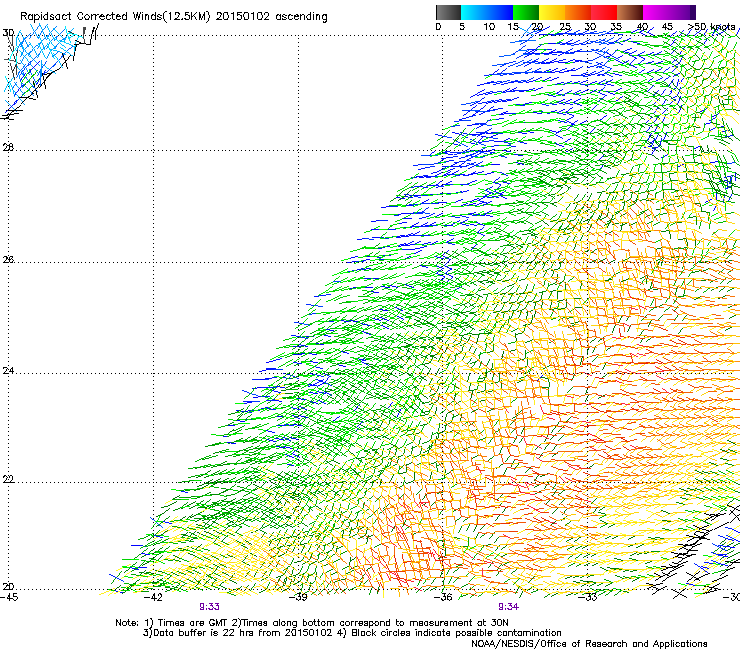
Task: Click the '20' latitude axis label
Action: (x=8, y=587)
